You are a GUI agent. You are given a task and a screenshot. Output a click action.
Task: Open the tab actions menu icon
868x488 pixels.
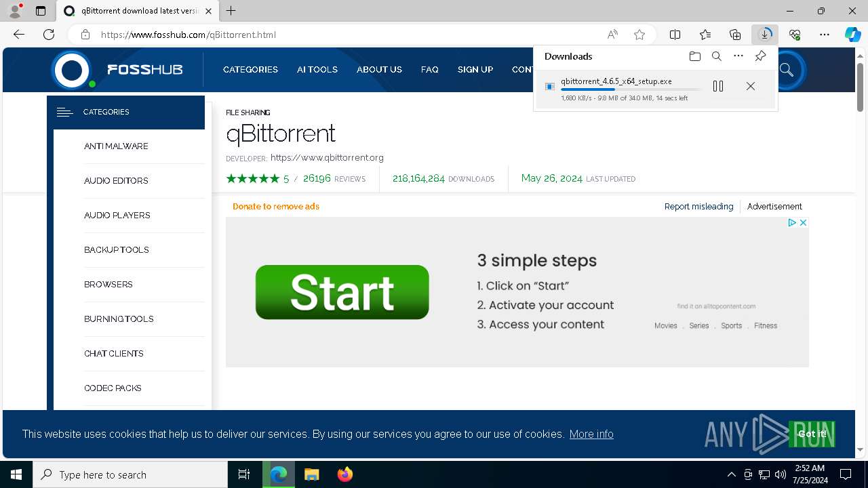(41, 11)
